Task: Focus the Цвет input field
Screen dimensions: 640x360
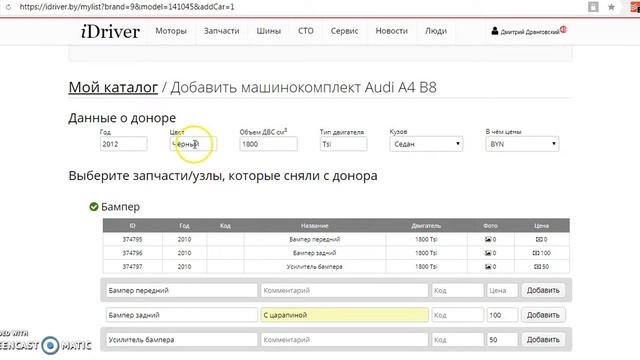Action: (x=193, y=144)
